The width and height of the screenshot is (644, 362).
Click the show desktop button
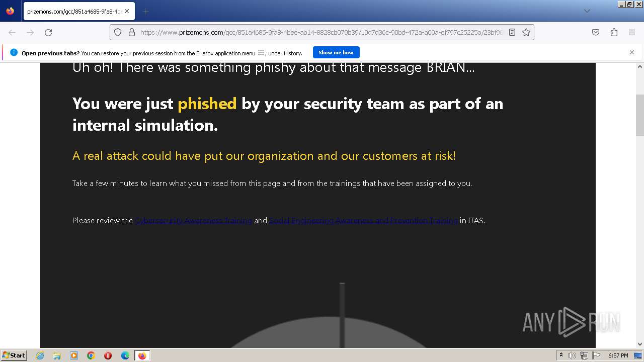tap(639, 355)
